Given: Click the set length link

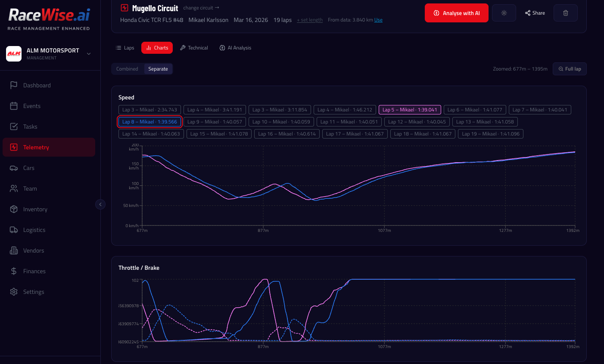Looking at the screenshot, I should click(310, 20).
